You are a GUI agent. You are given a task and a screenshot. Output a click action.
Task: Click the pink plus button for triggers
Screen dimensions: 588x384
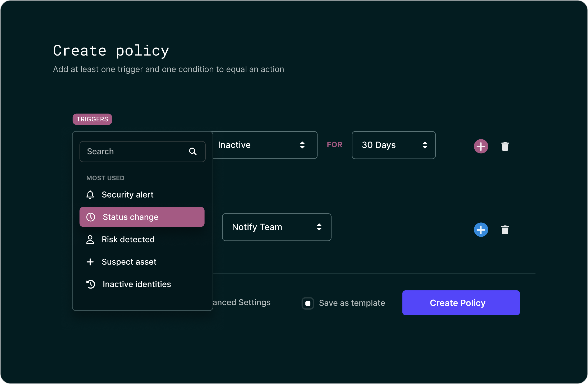[481, 146]
